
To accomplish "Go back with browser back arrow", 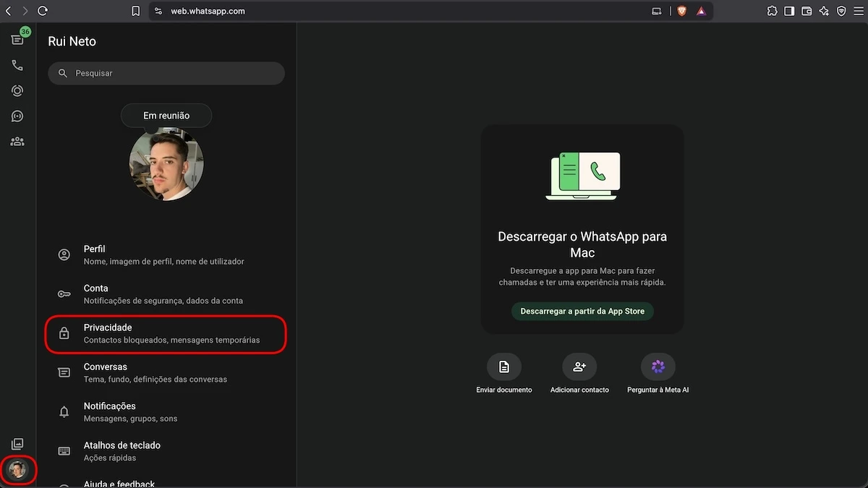I will tap(8, 11).
